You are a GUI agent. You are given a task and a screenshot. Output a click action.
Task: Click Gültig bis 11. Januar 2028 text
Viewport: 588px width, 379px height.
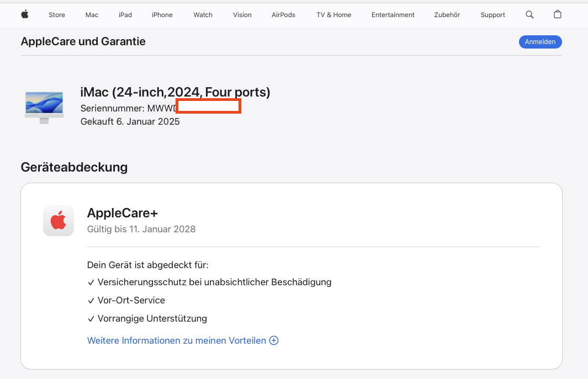141,229
